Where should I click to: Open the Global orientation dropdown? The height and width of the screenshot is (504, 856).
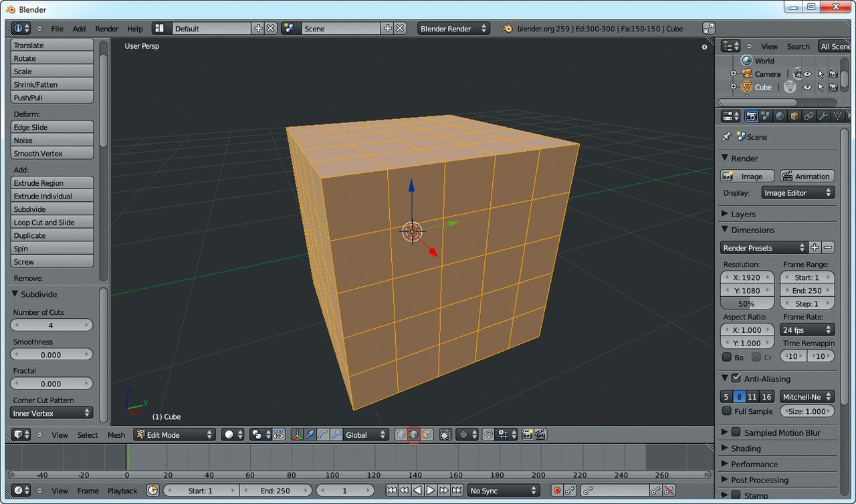tap(365, 434)
